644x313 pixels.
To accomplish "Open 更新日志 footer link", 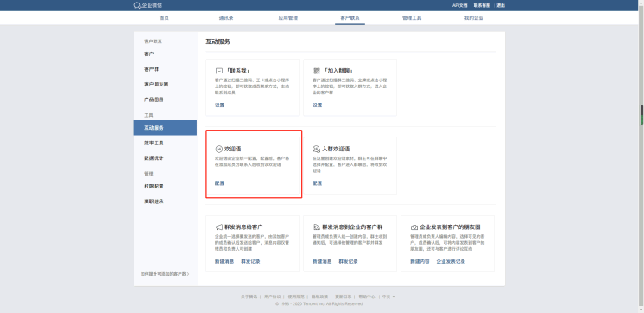I will point(344,297).
